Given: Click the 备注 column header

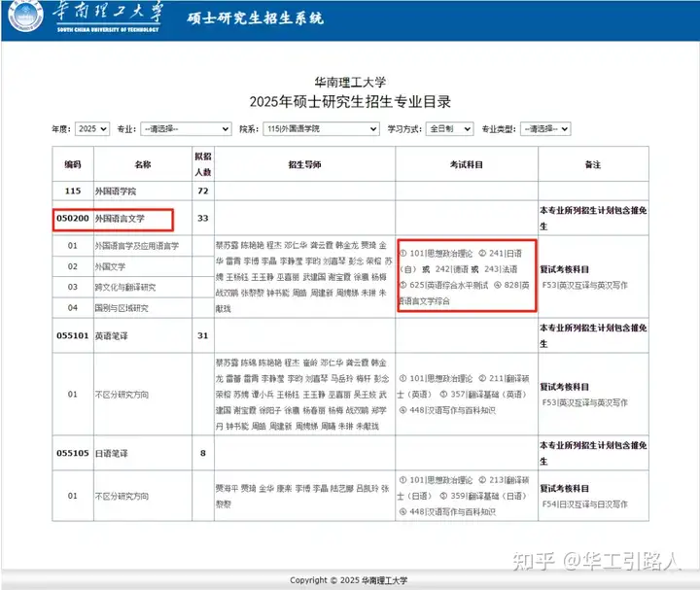Looking at the screenshot, I should (593, 164).
